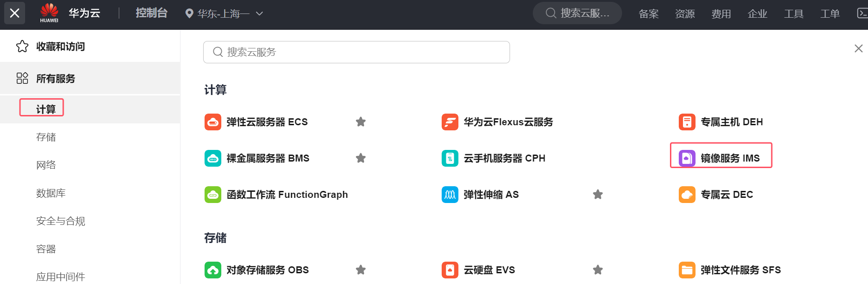
Task: Open 工具 in the top menu
Action: [x=794, y=14]
